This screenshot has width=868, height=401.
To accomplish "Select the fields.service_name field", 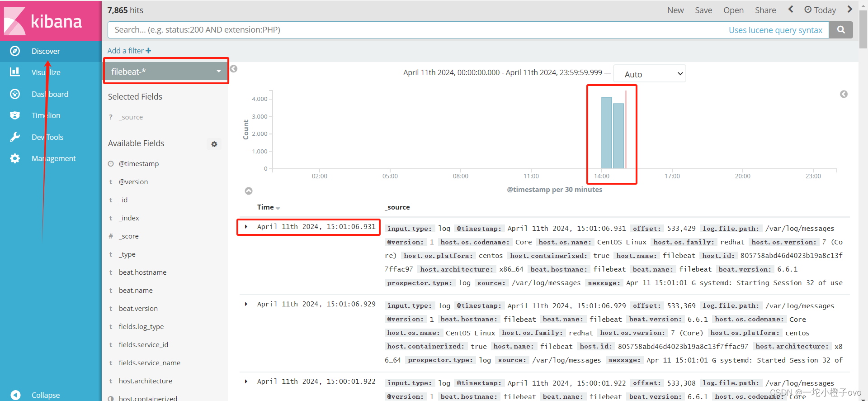I will point(150,363).
